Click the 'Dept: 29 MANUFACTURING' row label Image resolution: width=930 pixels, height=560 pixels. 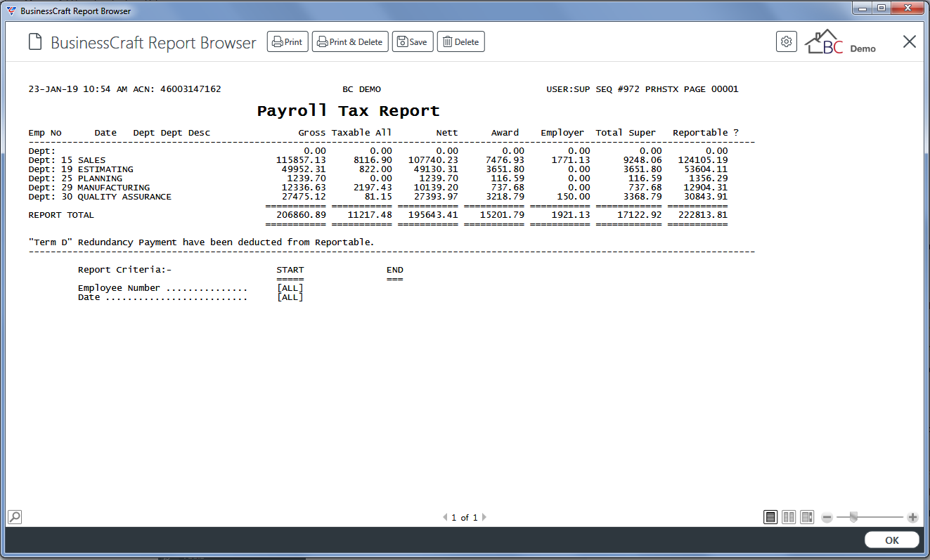[89, 188]
